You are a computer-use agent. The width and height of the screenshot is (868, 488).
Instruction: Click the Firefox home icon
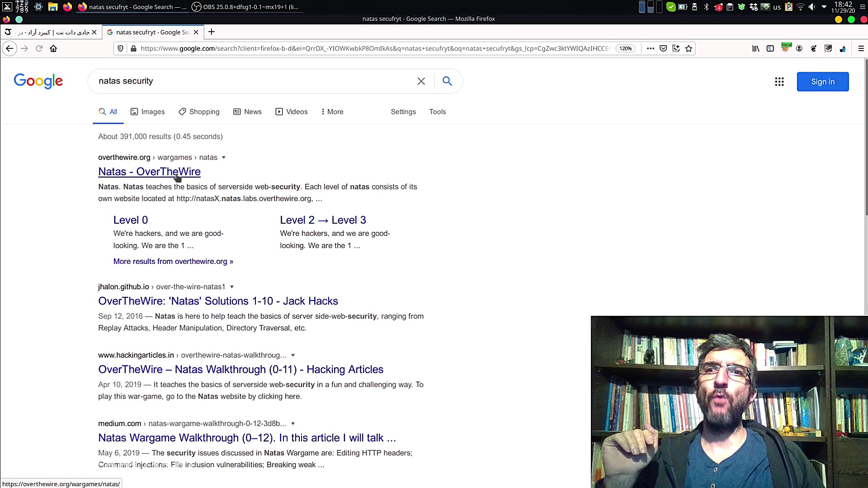click(53, 48)
